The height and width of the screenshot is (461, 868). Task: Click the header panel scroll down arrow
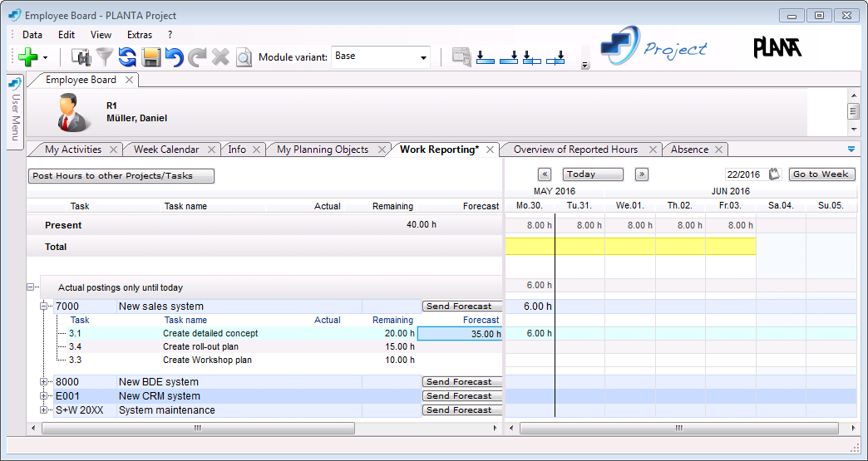click(x=854, y=130)
